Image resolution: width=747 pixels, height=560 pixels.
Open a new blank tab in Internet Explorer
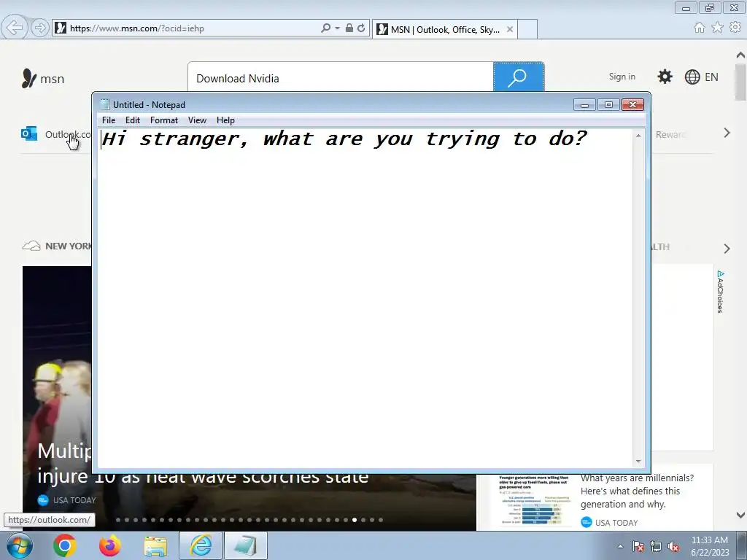click(x=527, y=29)
